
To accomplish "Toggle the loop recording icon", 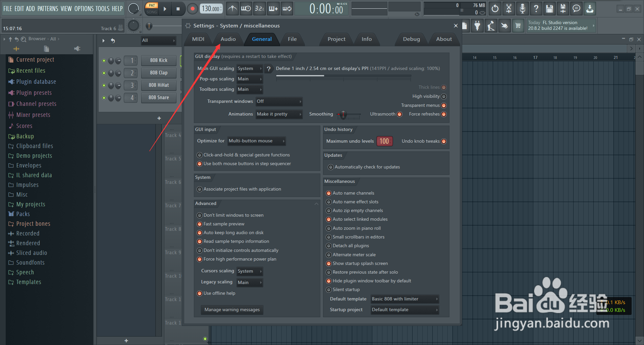I will click(x=287, y=9).
